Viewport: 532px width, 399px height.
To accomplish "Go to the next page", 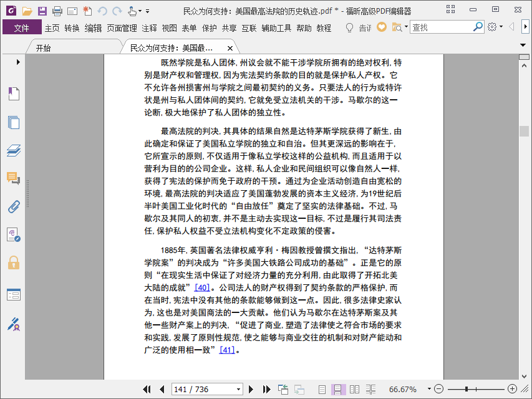I will (251, 389).
